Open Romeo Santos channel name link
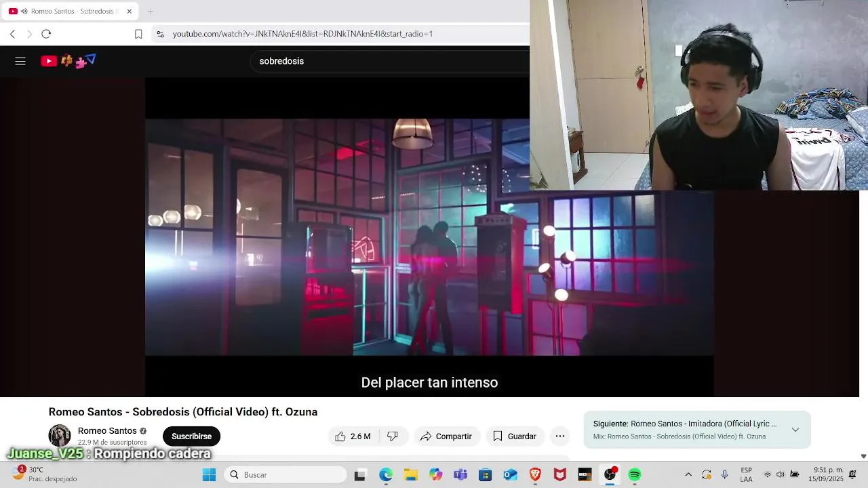Viewport: 868px width, 488px height. tap(107, 431)
